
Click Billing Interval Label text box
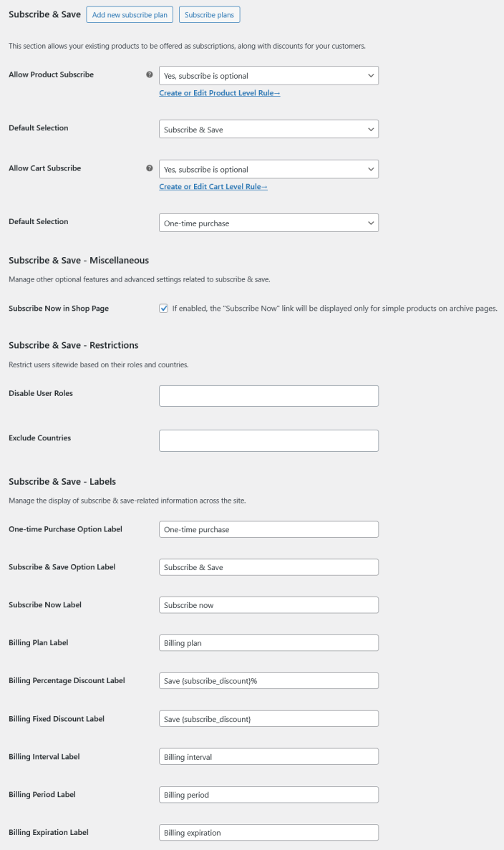[x=268, y=756]
